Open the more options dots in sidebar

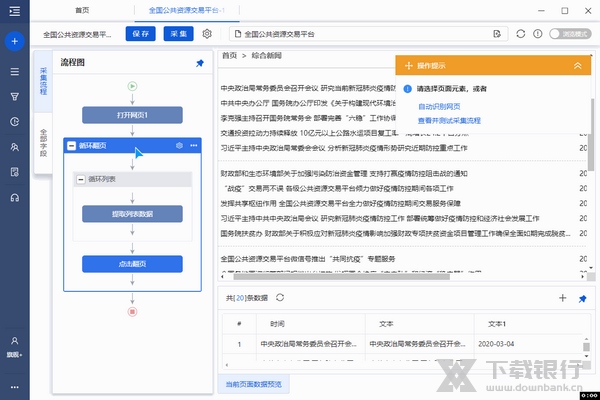(x=15, y=387)
